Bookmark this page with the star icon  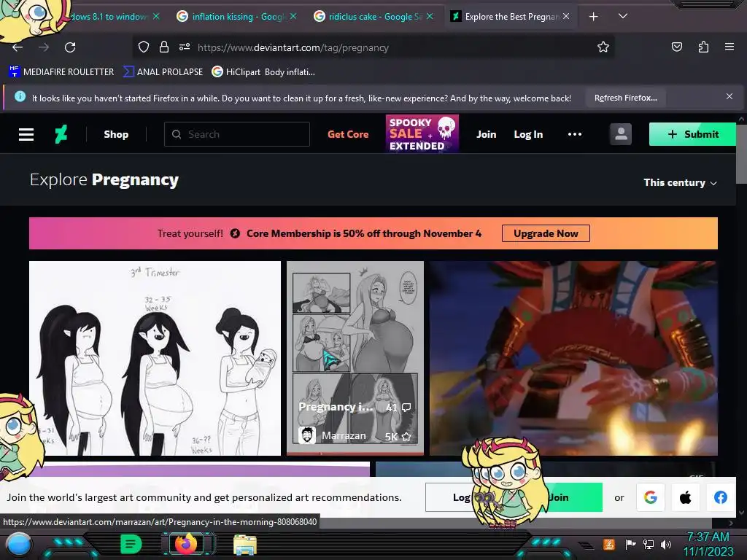[x=603, y=47]
